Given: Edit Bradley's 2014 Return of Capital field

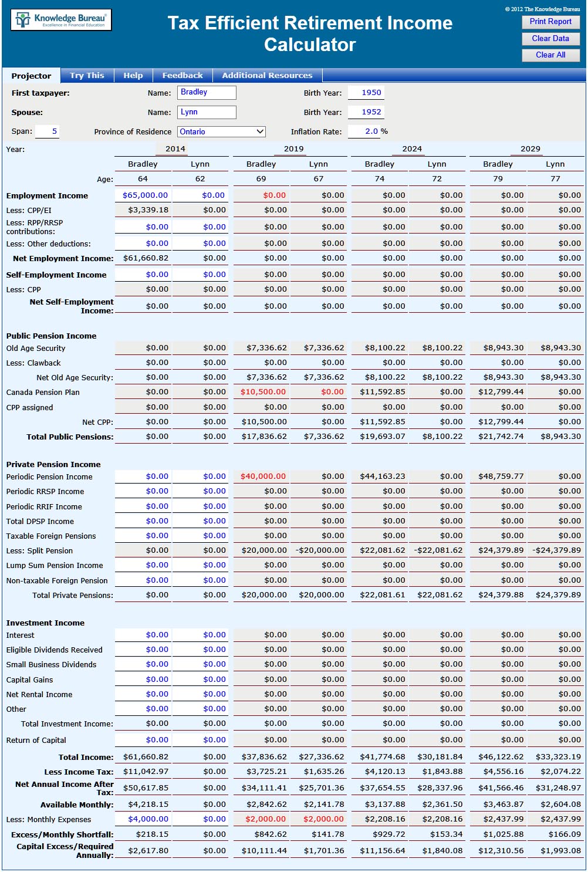Looking at the screenshot, I should pos(143,740).
